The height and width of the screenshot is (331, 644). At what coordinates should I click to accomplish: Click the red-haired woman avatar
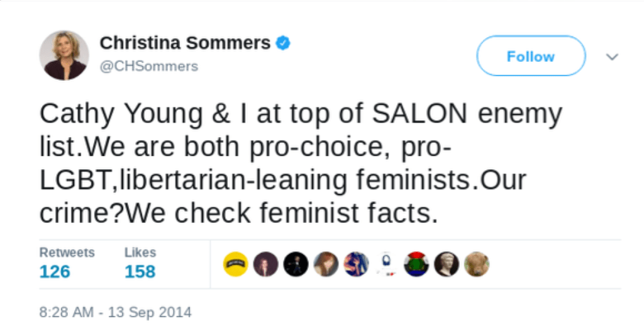point(326,264)
